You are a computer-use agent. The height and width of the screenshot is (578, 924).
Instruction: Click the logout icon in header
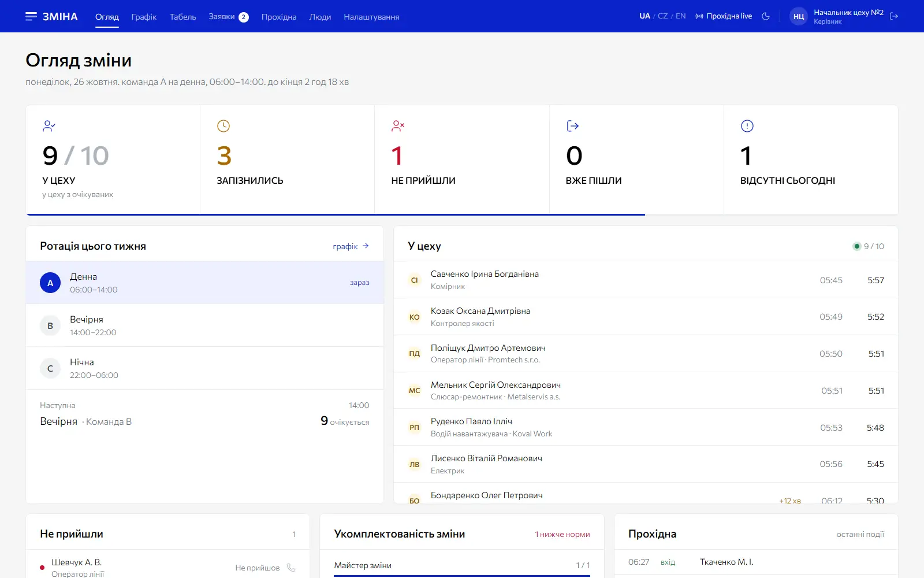click(x=894, y=16)
